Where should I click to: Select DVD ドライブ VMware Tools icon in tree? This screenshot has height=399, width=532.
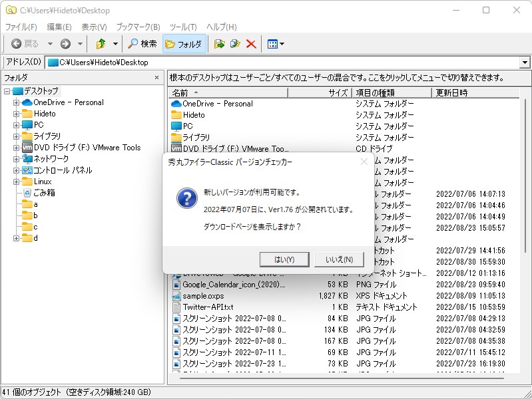coord(27,148)
